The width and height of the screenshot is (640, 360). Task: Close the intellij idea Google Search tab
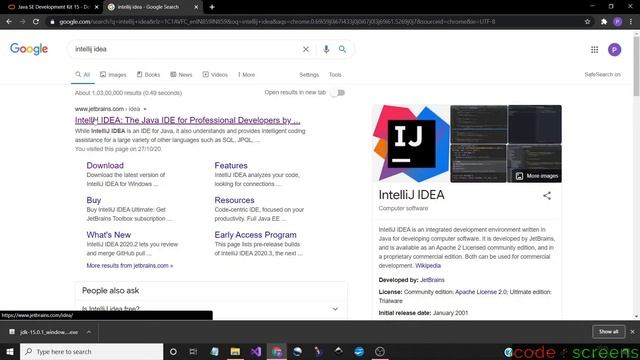tap(196, 7)
